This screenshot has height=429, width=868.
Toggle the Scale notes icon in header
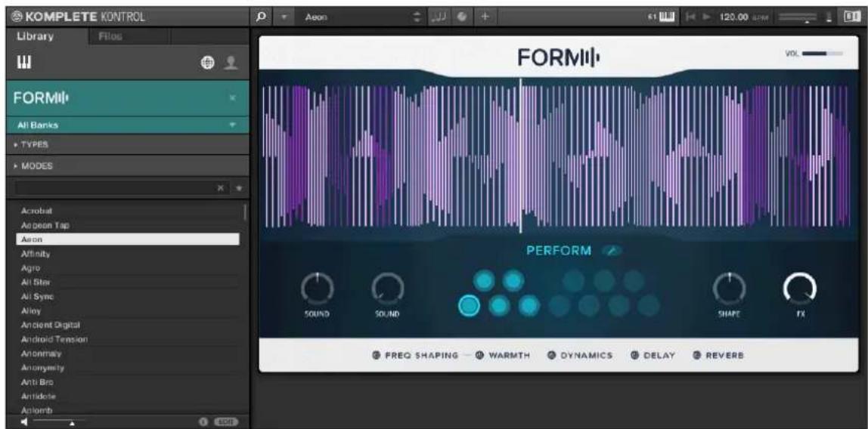[439, 17]
